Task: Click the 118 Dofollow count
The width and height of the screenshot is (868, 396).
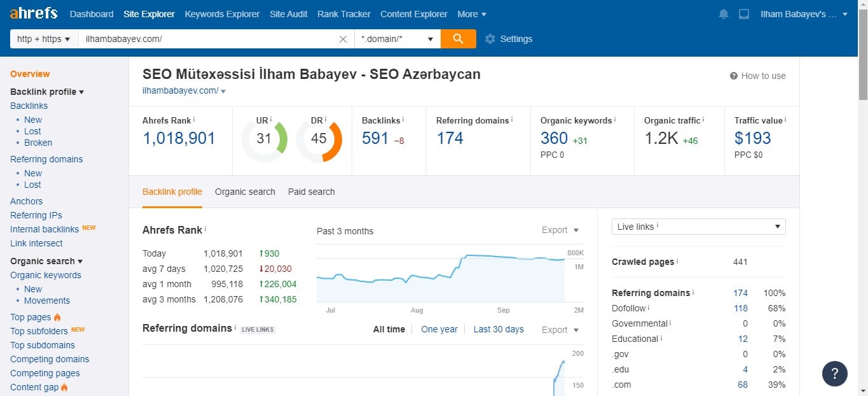Action: [x=740, y=308]
